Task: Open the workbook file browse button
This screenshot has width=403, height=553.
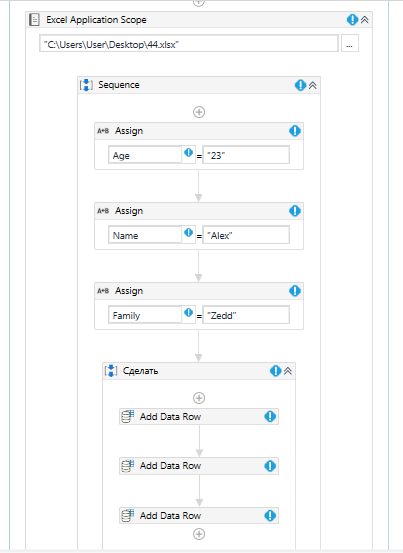Action: [349, 43]
